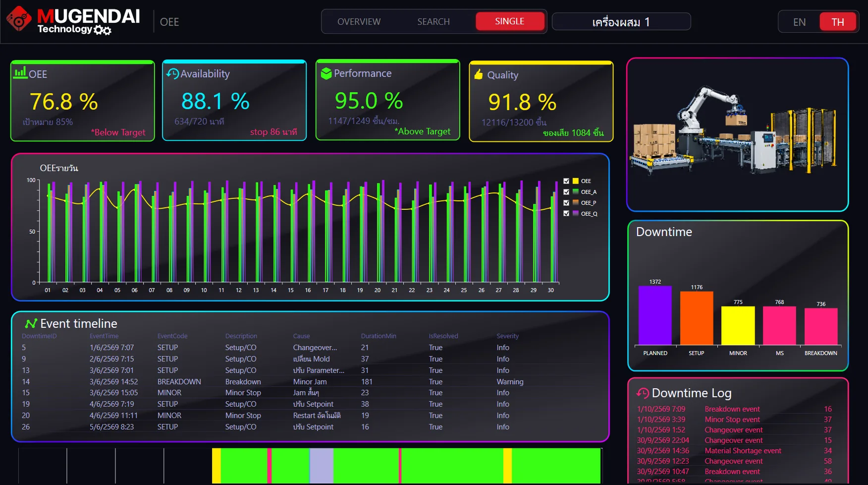Viewport: 868px width, 485px height.
Task: Click the Performance cube icon
Action: click(326, 73)
